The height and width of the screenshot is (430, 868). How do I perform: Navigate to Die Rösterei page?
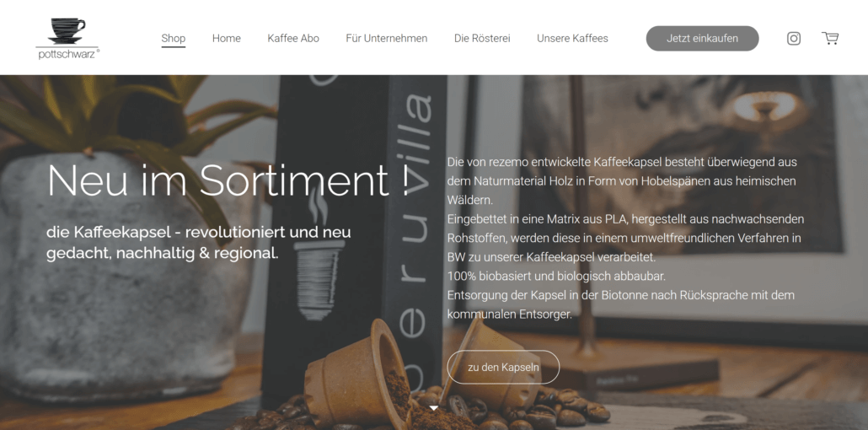(x=482, y=38)
